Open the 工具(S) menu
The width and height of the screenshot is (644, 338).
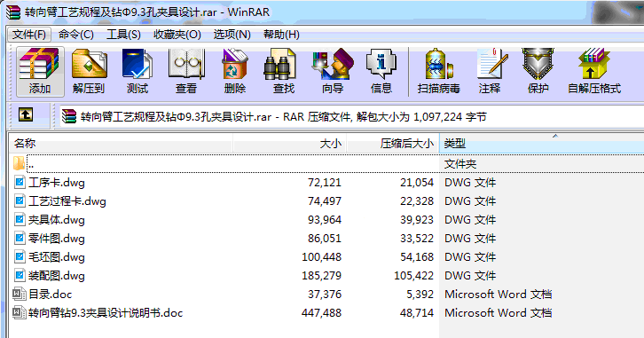point(123,34)
